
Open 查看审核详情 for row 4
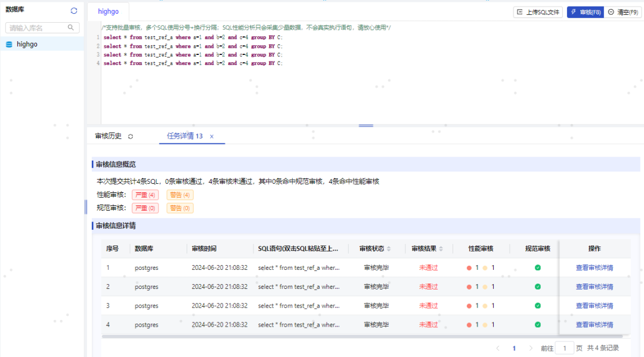595,325
